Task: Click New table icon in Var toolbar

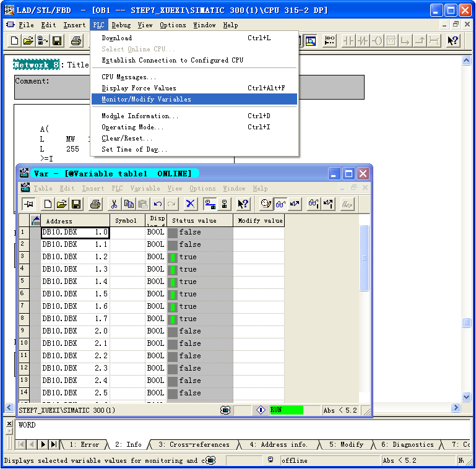Action: point(48,204)
